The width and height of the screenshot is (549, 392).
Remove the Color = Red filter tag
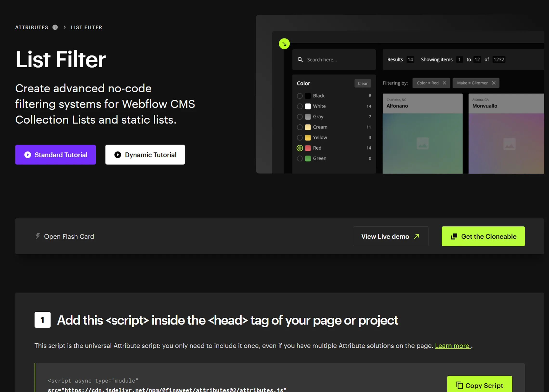(444, 83)
